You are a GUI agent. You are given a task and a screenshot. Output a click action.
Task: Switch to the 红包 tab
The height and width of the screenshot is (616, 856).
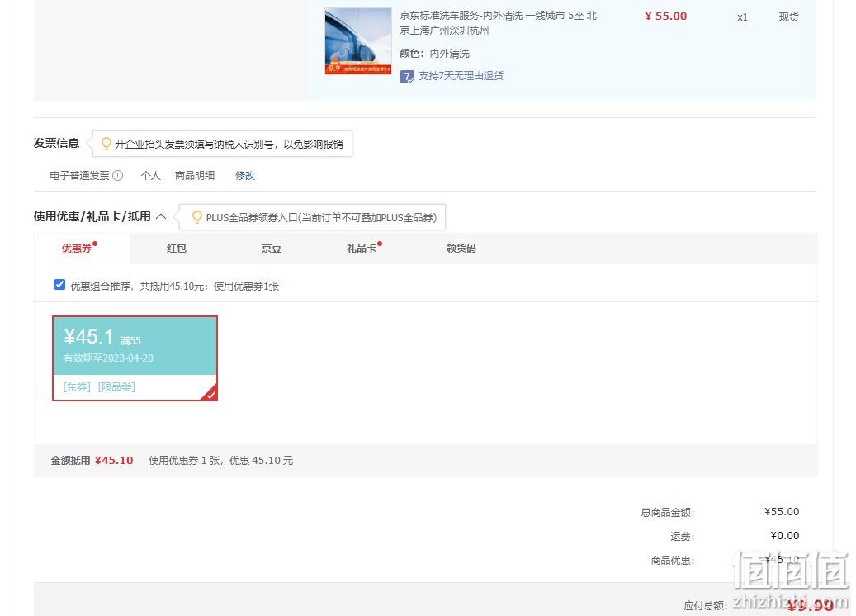tap(177, 249)
